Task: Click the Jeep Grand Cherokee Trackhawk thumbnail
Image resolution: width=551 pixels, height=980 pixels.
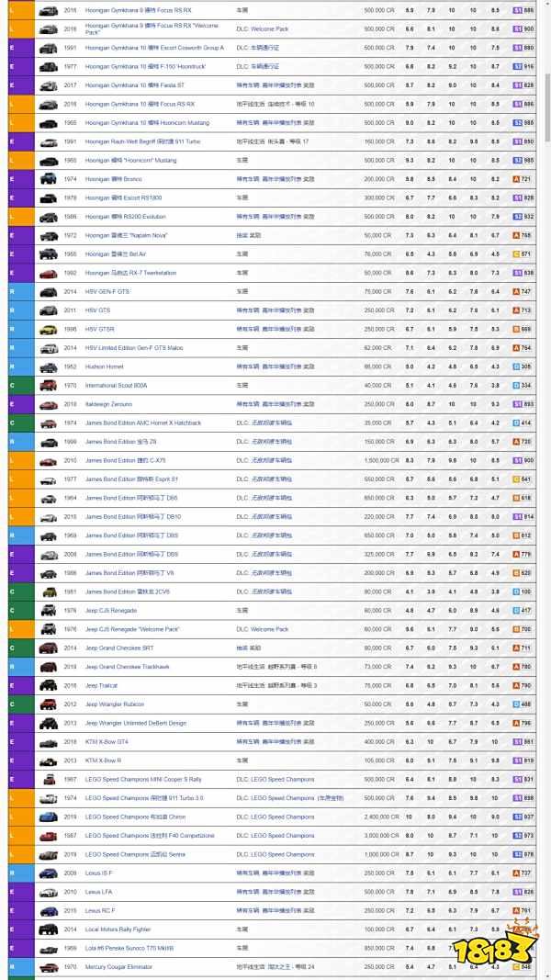Action: 48,667
